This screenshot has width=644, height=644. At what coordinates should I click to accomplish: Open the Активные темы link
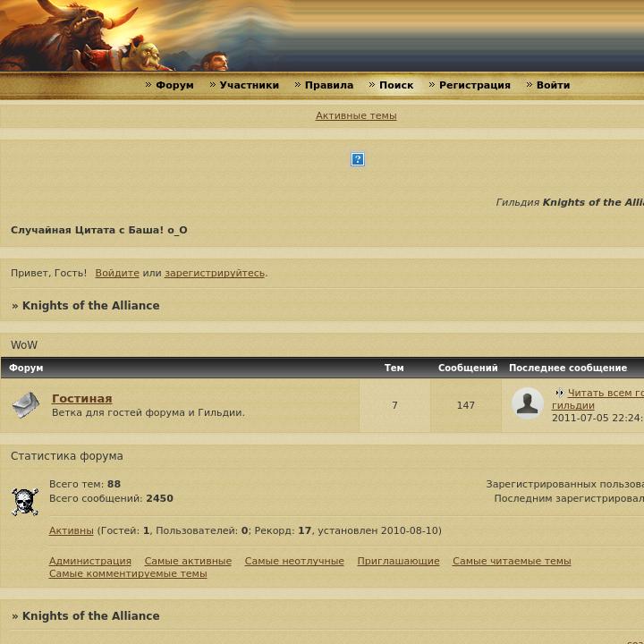tap(356, 115)
